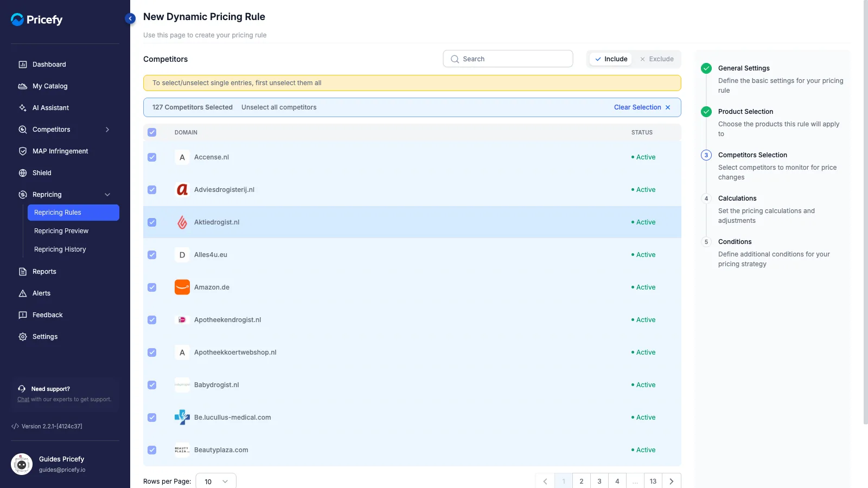Viewport: 868px width, 488px height.
Task: Click the Alerts triangle icon
Action: (23, 293)
